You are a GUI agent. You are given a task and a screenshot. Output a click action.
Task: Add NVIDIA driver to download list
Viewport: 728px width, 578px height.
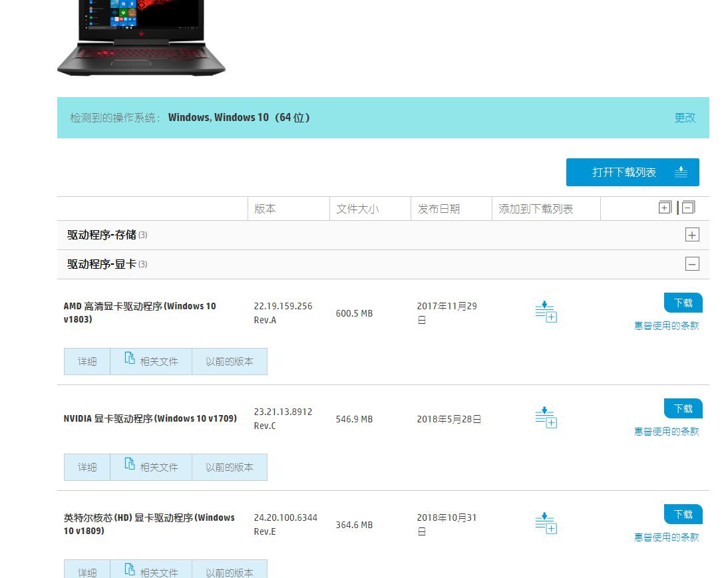[x=546, y=418]
